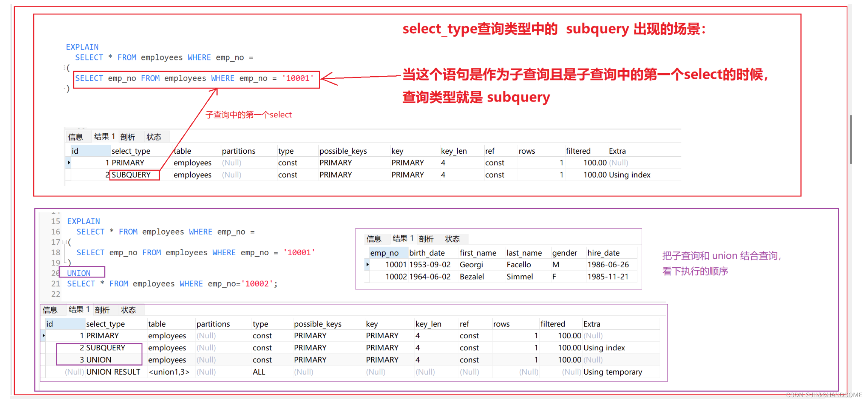Click 'EXPLAIN' keyword on code line 15
This screenshot has height=401, width=868.
(83, 221)
